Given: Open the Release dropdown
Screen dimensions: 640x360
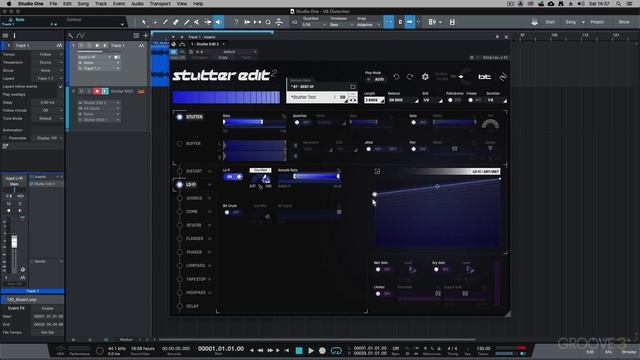Looking at the screenshot, I should tap(403, 100).
